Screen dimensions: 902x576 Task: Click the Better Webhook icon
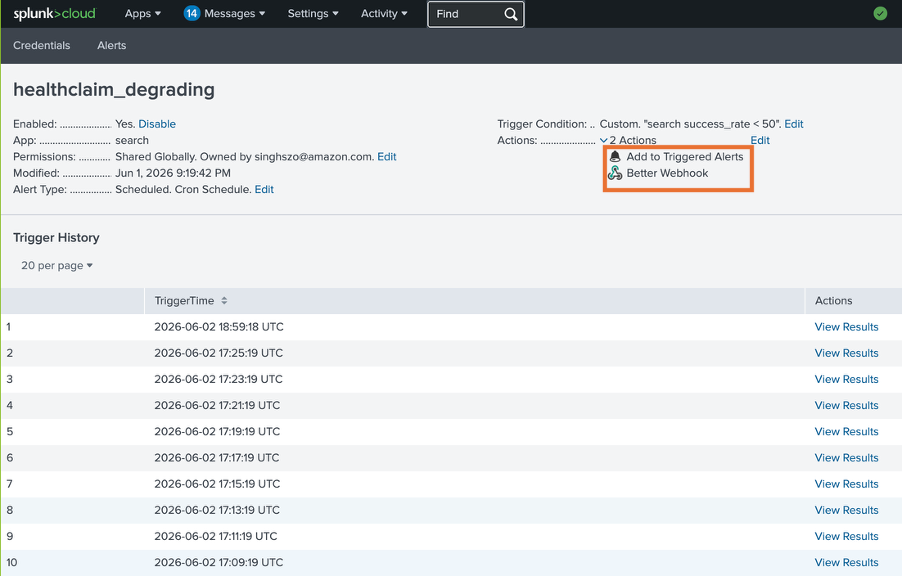pyautogui.click(x=615, y=173)
